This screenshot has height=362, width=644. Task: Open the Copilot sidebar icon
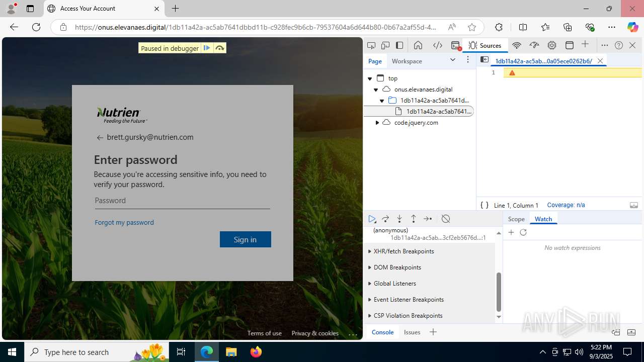pyautogui.click(x=632, y=27)
